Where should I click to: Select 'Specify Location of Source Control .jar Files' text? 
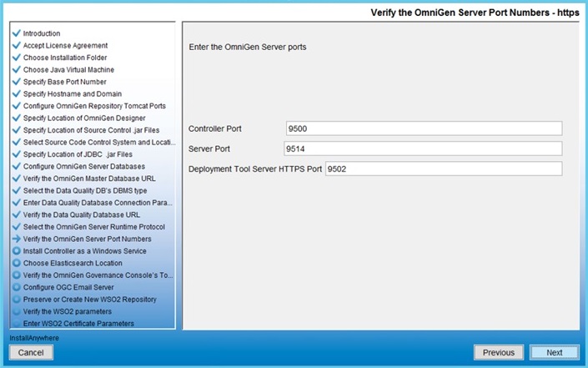coord(91,130)
